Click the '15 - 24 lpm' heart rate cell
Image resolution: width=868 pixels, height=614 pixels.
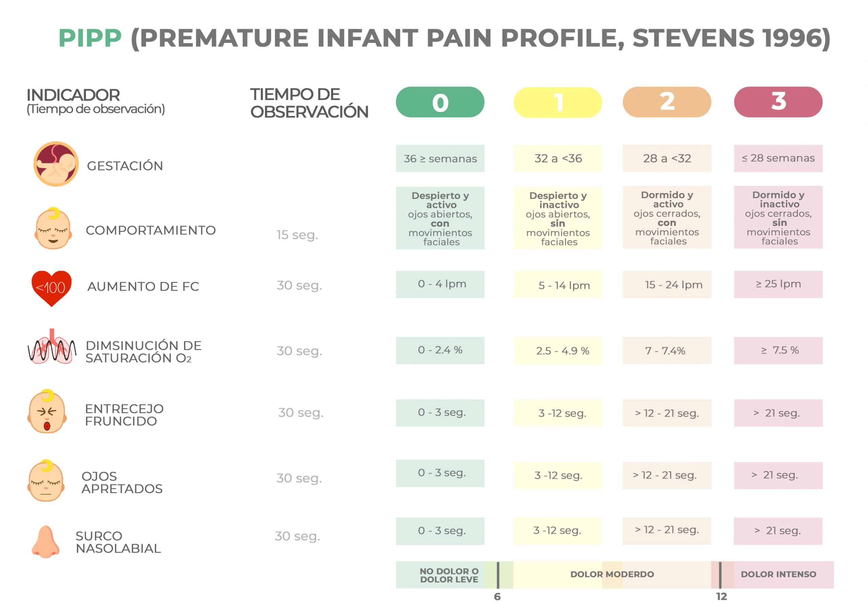(667, 285)
